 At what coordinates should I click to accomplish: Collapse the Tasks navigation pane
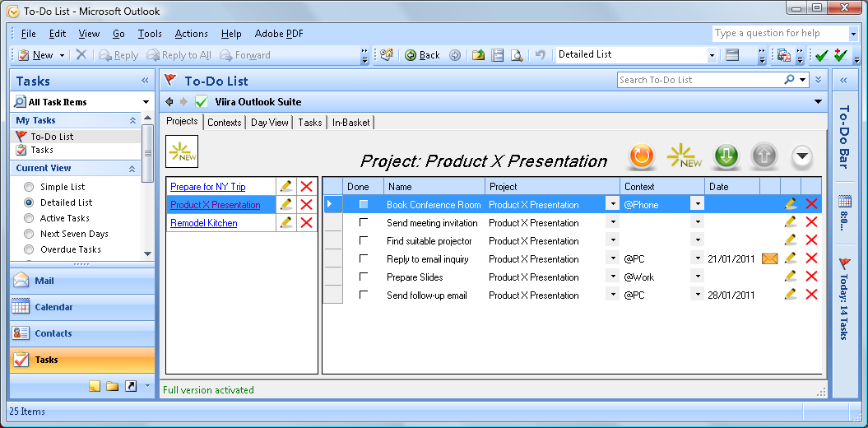145,81
